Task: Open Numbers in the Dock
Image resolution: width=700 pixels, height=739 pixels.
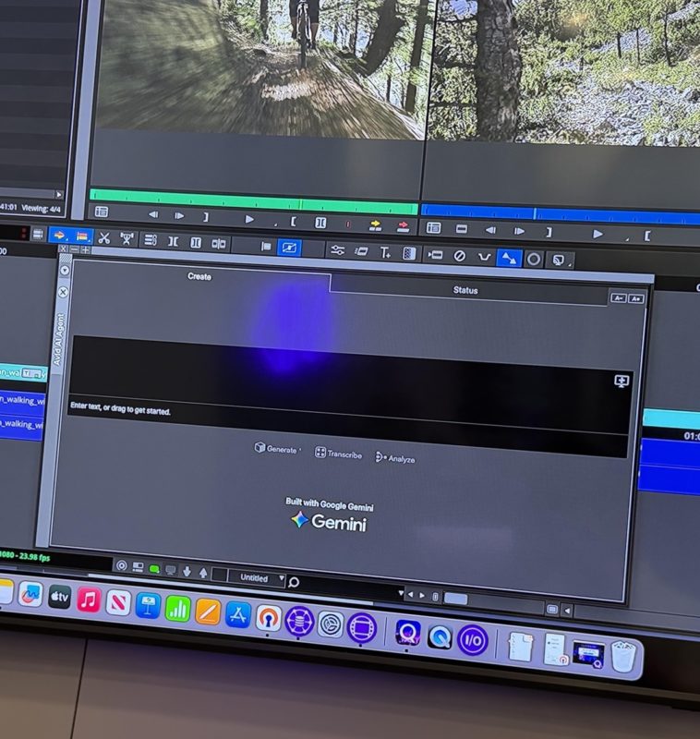Action: pyautogui.click(x=177, y=608)
